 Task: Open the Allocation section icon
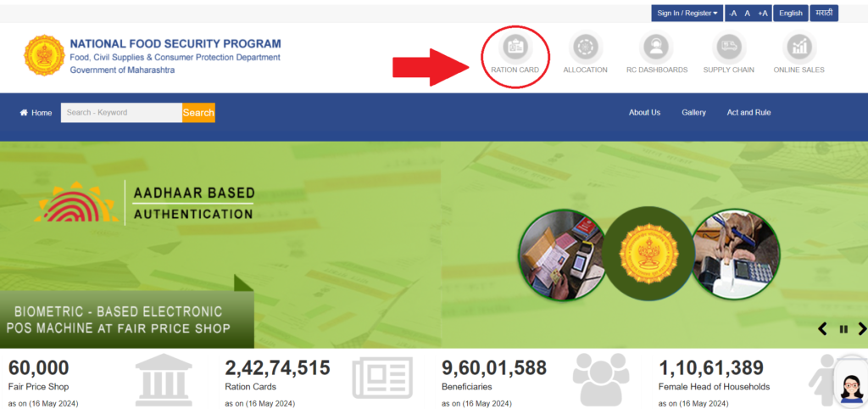[585, 48]
